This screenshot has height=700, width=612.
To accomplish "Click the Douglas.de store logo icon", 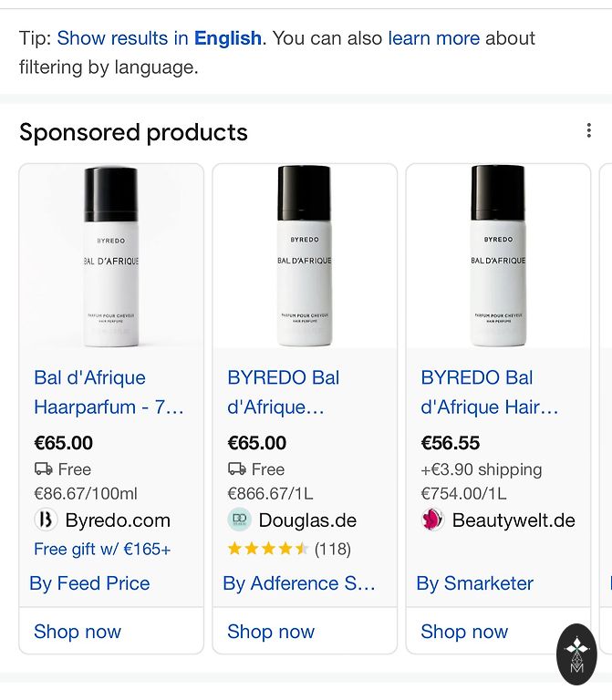I will click(239, 520).
